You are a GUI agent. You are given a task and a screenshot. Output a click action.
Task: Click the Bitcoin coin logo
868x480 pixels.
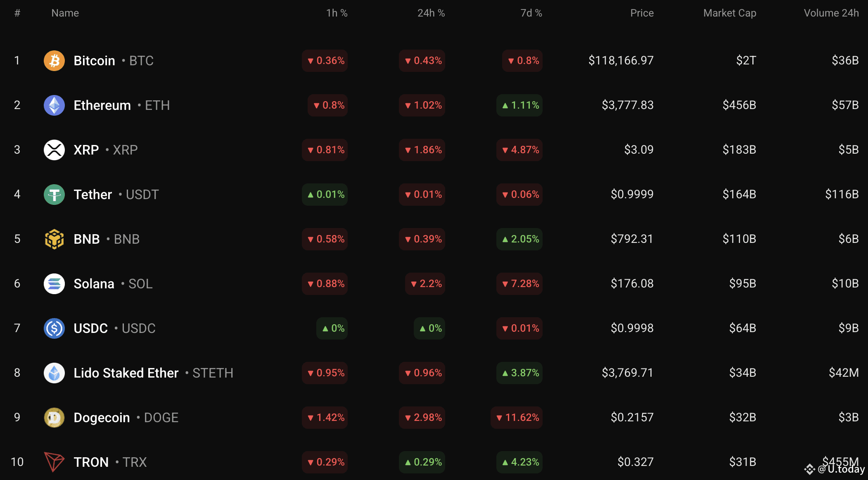tap(54, 61)
